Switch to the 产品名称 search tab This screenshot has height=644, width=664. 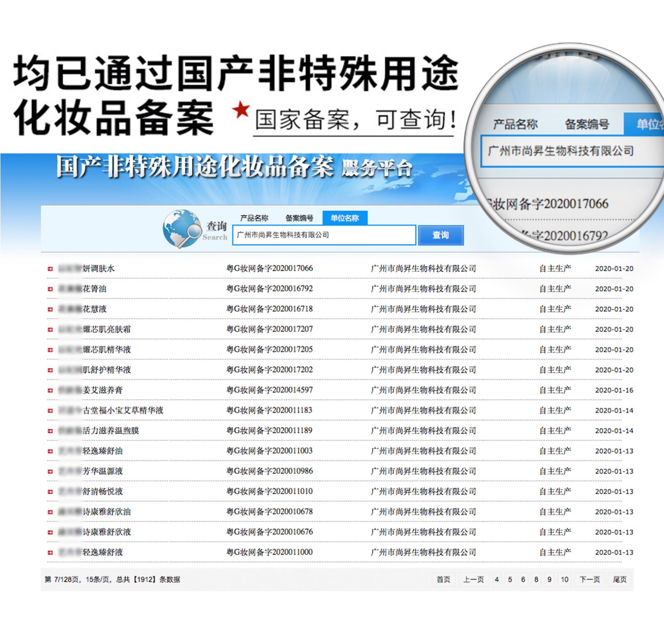pyautogui.click(x=254, y=218)
